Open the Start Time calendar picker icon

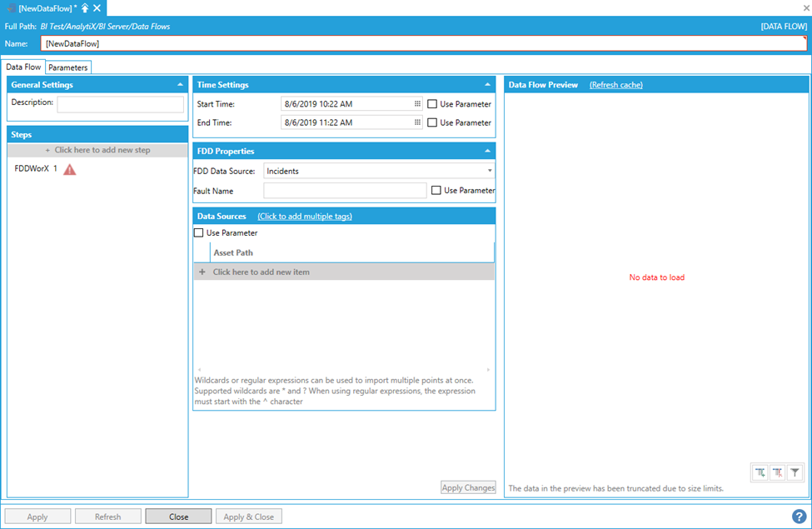(417, 104)
